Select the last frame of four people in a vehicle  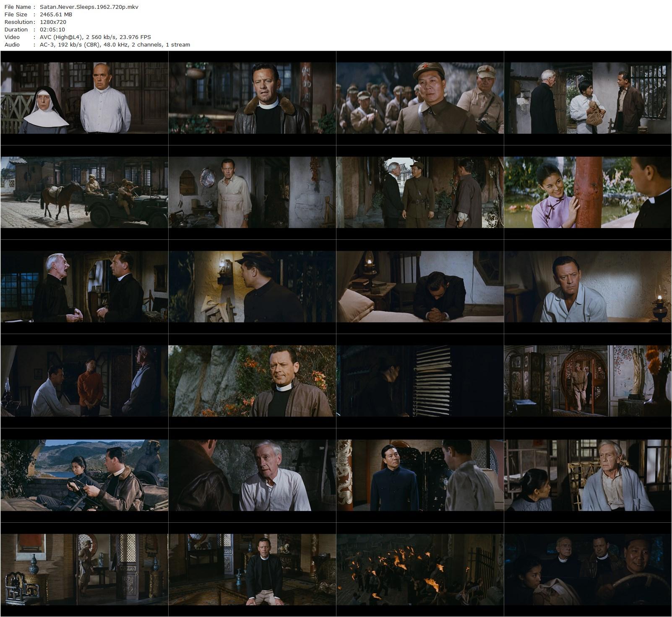[x=588, y=570]
